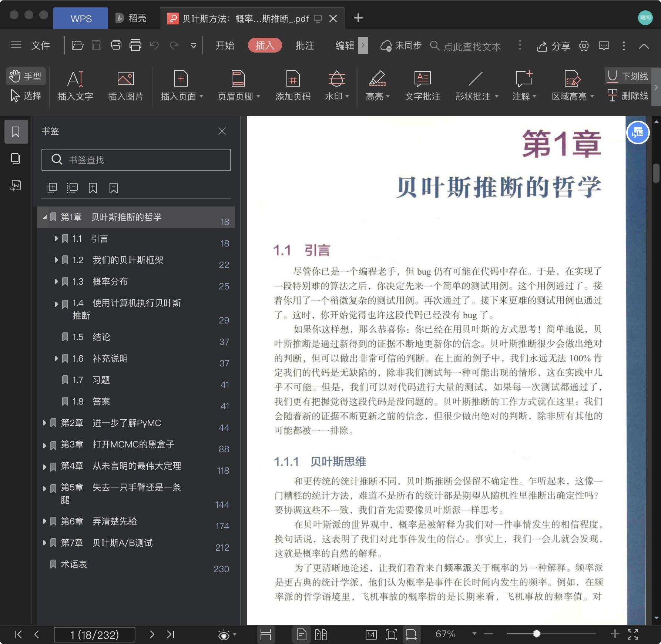Click the redo arrow icon

pos(174,46)
